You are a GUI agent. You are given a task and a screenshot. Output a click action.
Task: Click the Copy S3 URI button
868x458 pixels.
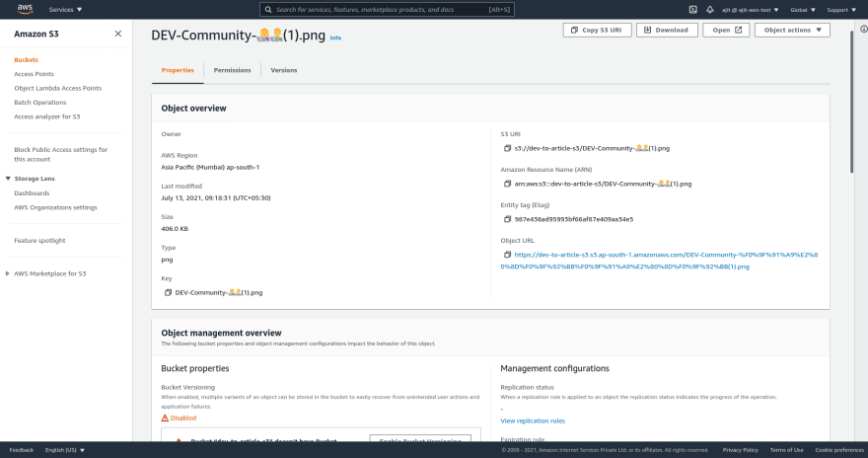pyautogui.click(x=598, y=30)
